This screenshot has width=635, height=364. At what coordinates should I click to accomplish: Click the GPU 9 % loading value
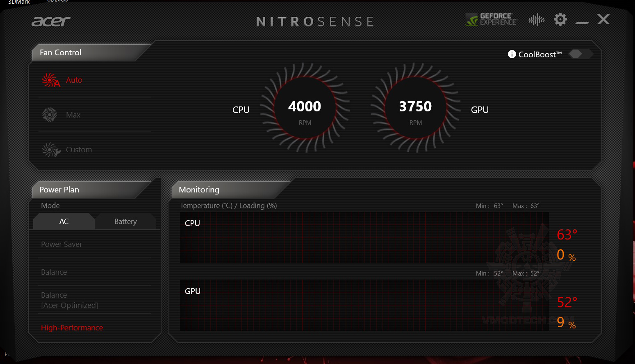click(566, 323)
